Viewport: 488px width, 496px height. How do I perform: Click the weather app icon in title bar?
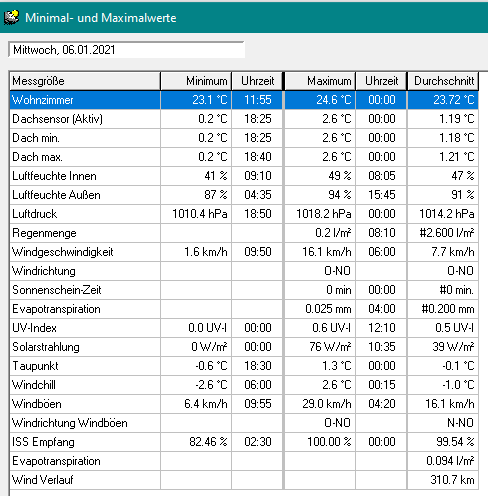click(x=11, y=17)
